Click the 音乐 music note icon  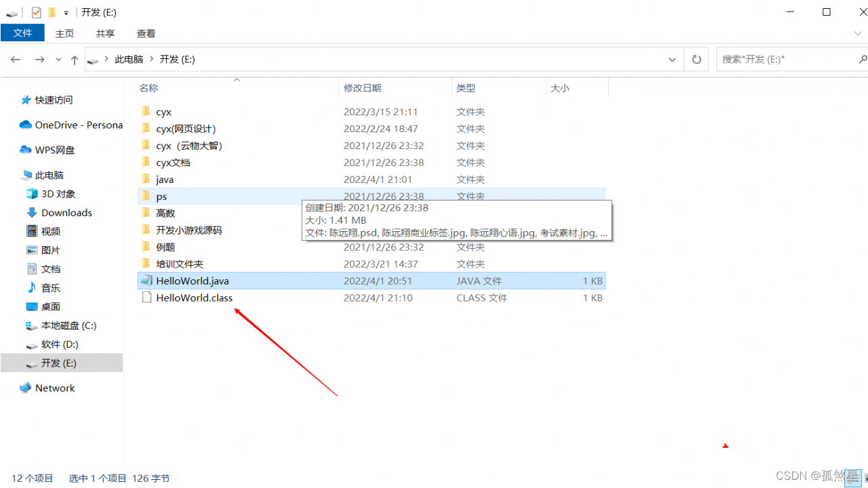pyautogui.click(x=32, y=287)
